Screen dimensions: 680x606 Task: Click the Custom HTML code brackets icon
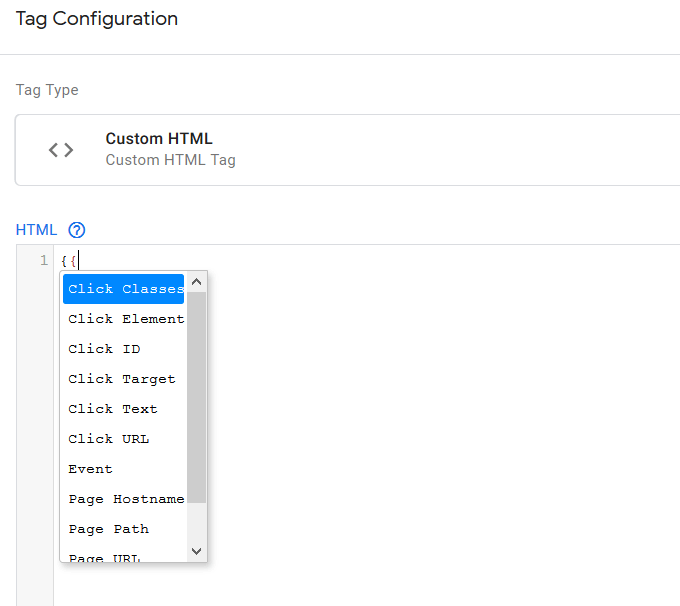click(61, 150)
